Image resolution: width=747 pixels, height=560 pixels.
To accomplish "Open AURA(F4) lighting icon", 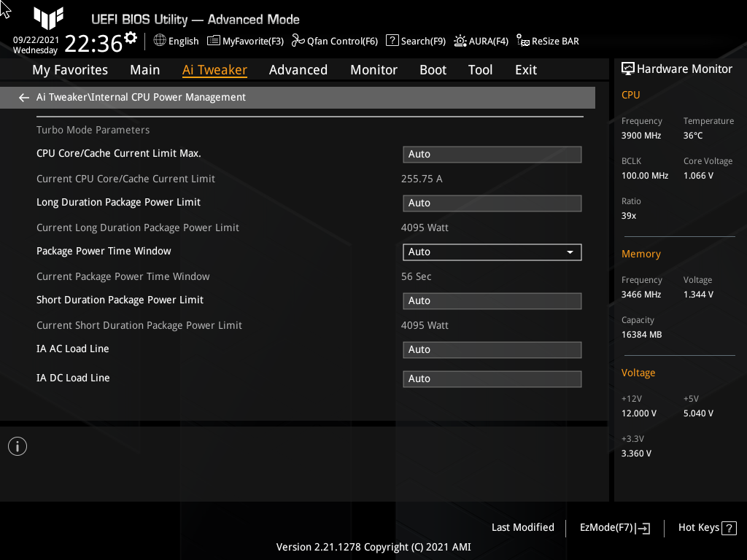I will tap(460, 41).
